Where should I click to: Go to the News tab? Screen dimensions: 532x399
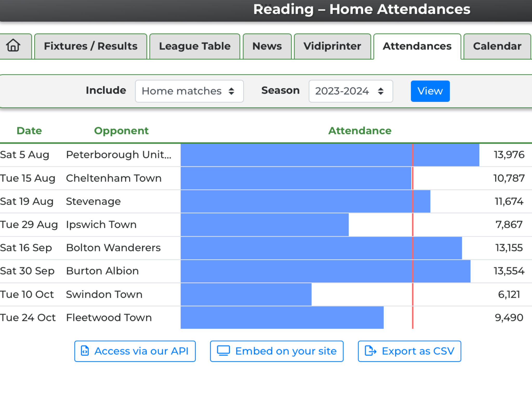click(267, 46)
